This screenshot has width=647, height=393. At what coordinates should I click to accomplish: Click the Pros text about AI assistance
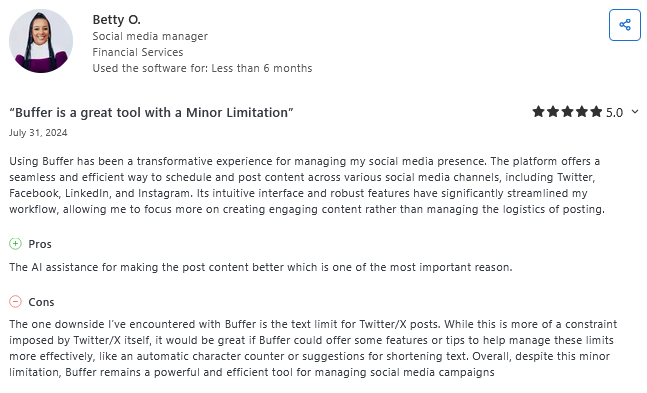[x=261, y=267]
